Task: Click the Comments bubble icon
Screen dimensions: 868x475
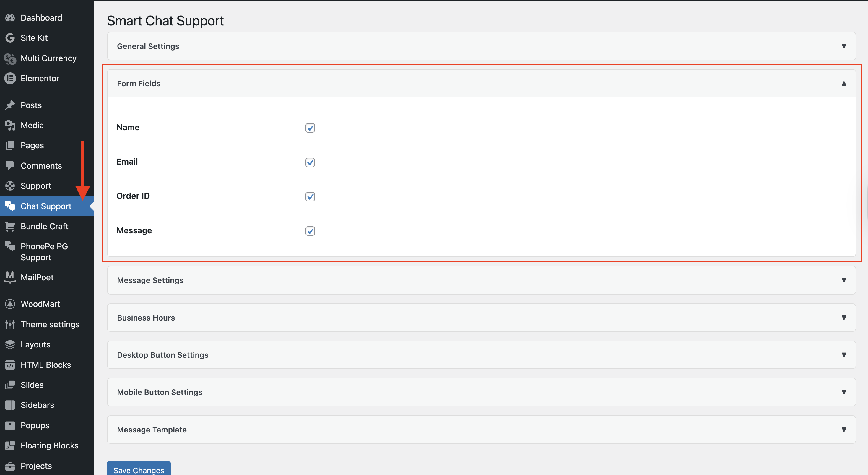Action: coord(10,165)
